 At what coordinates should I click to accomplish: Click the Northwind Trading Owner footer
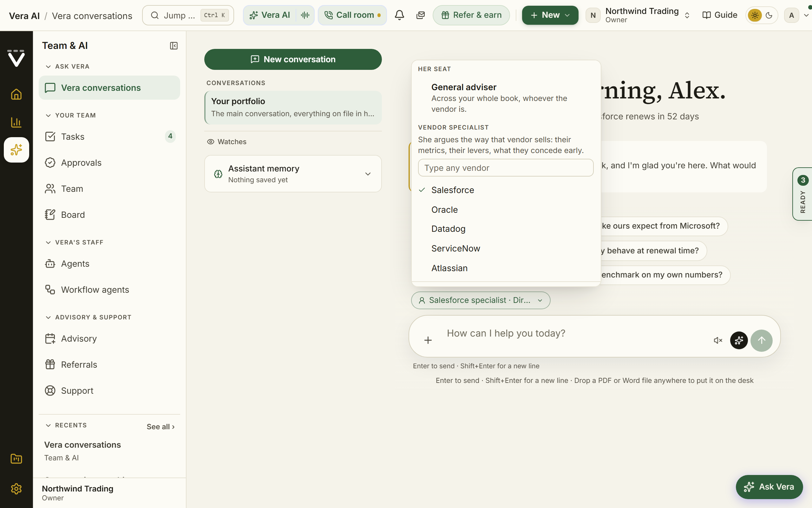coord(109,493)
